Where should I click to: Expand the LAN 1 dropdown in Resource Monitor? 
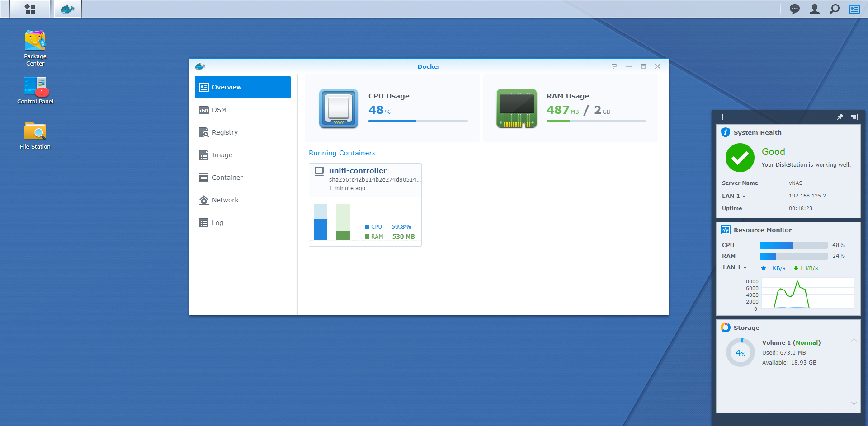[735, 267]
